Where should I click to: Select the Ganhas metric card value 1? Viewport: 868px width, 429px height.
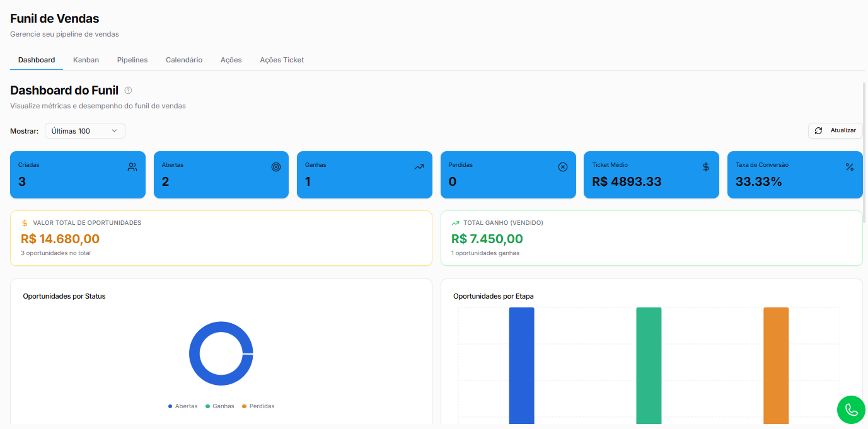point(308,182)
